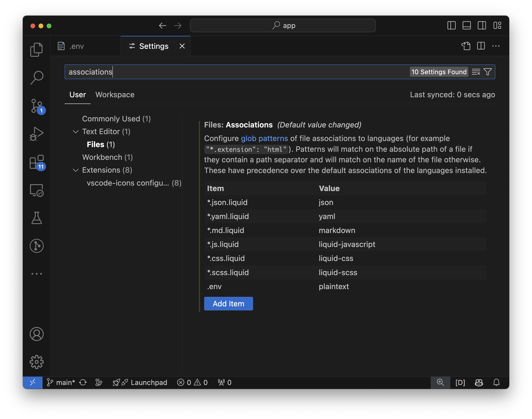The height and width of the screenshot is (419, 532).
Task: Click the Add Item button
Action: (228, 304)
